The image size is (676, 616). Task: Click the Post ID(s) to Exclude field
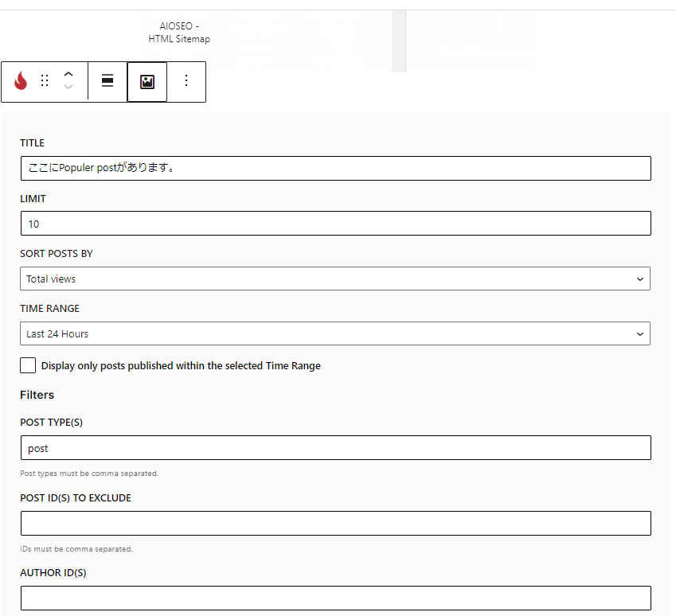pyautogui.click(x=334, y=524)
